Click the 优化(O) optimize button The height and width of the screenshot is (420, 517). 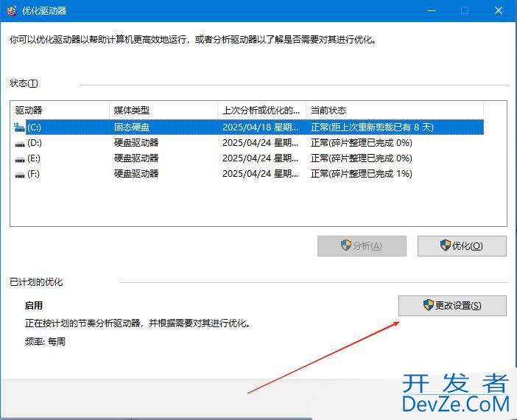(462, 246)
